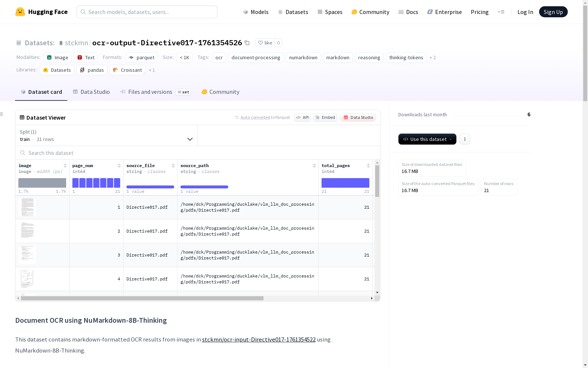This screenshot has width=588, height=368.
Task: Focus the Search this dataset field
Action: click(198, 153)
